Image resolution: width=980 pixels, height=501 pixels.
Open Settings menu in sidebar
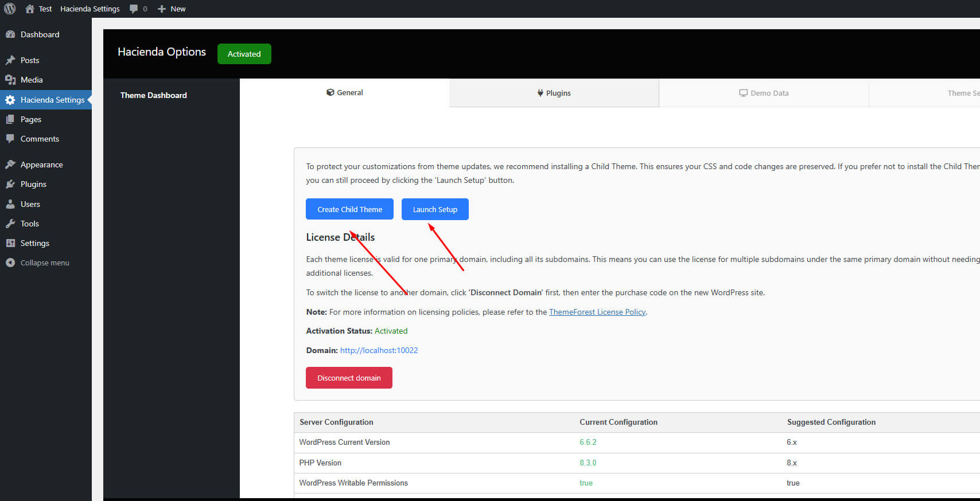46,243
